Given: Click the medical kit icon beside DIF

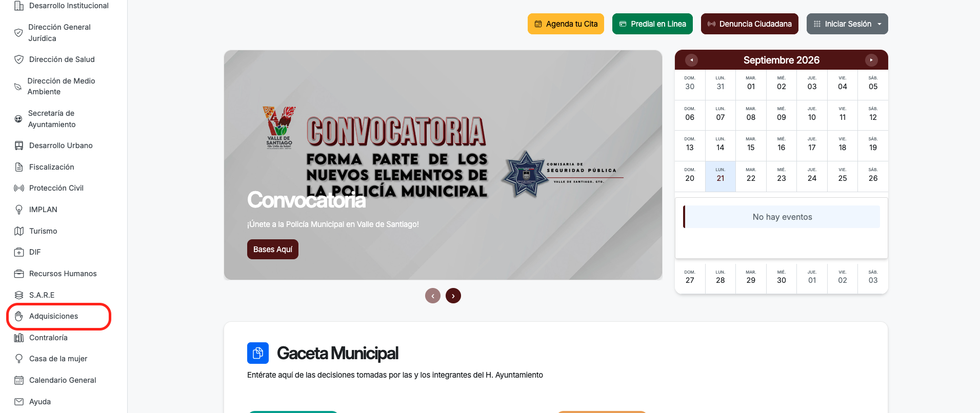Looking at the screenshot, I should click(19, 252).
